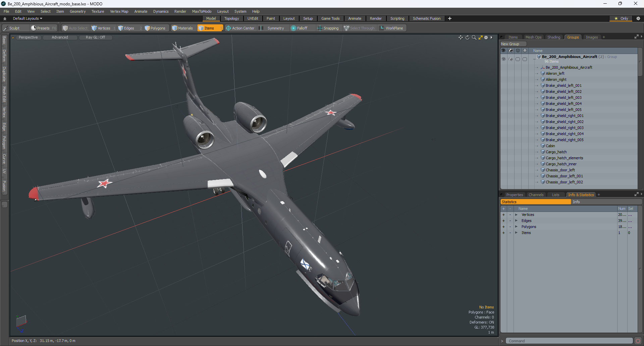Open the Ray GL: Off dropdown
The image size is (644, 346).
[95, 38]
